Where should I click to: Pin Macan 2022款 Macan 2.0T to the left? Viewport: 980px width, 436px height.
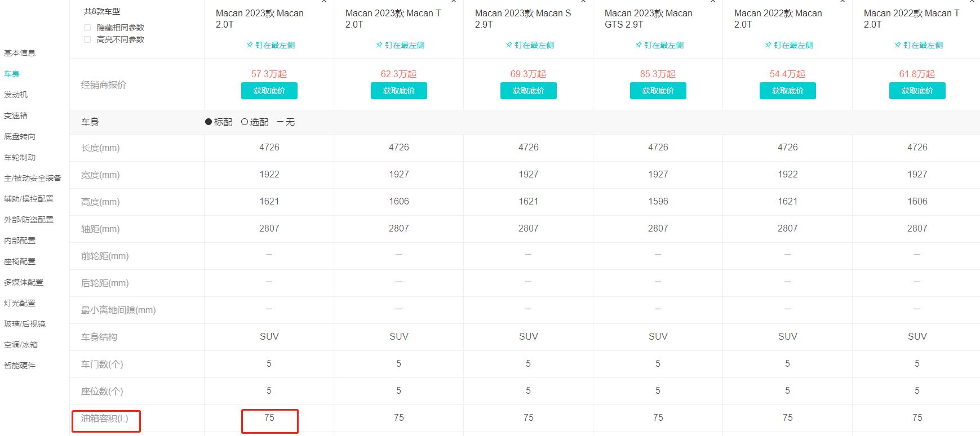point(789,45)
